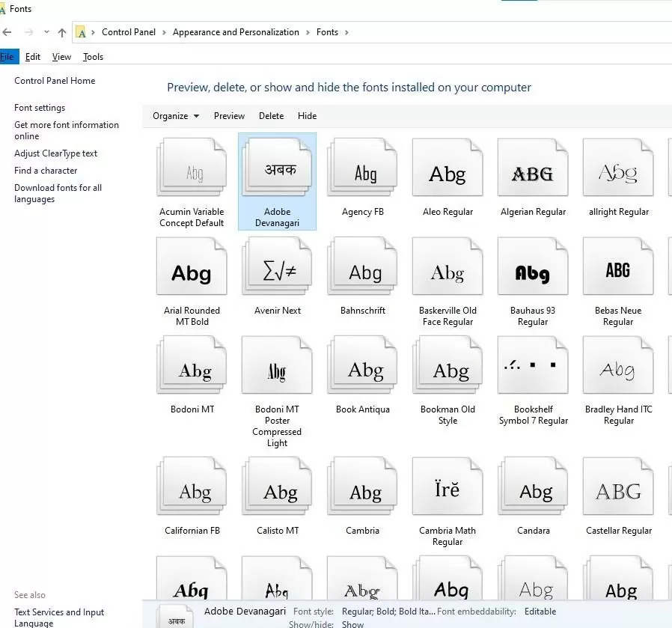This screenshot has width=672, height=628.
Task: Select the Arial Rounded MT Bold icon
Action: tap(192, 266)
